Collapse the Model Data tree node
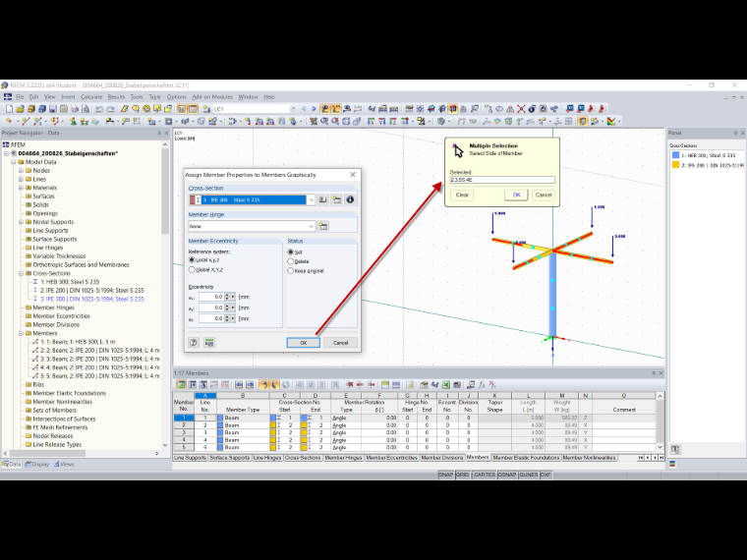747x560 pixels. click(14, 162)
